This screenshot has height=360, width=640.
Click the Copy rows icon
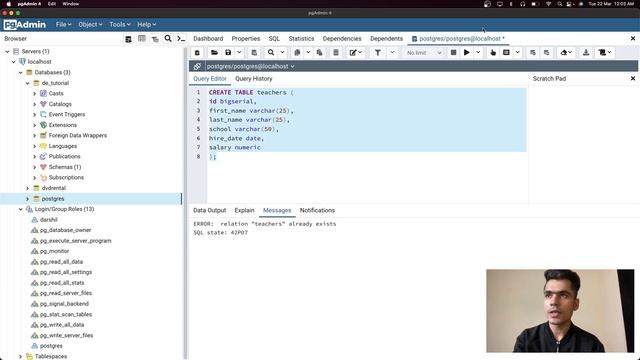click(x=297, y=53)
